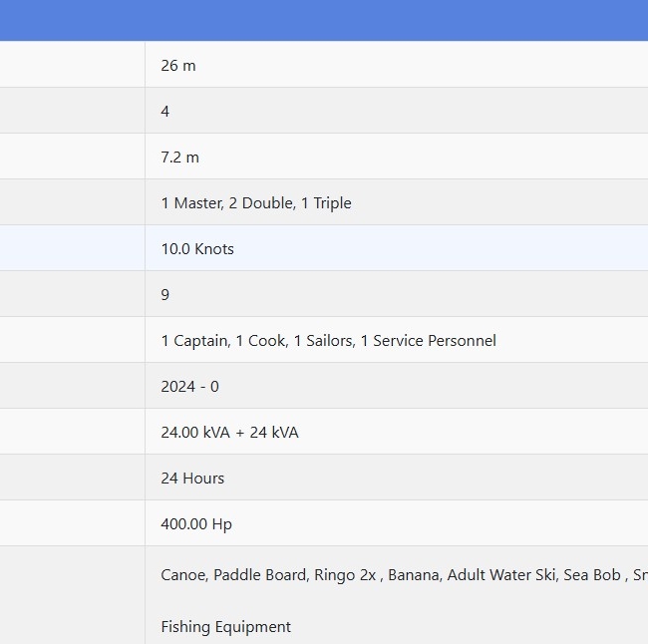The image size is (648, 644).
Task: Select the '1 Master, 2 Double, 1 Triple' text
Action: [x=256, y=203]
